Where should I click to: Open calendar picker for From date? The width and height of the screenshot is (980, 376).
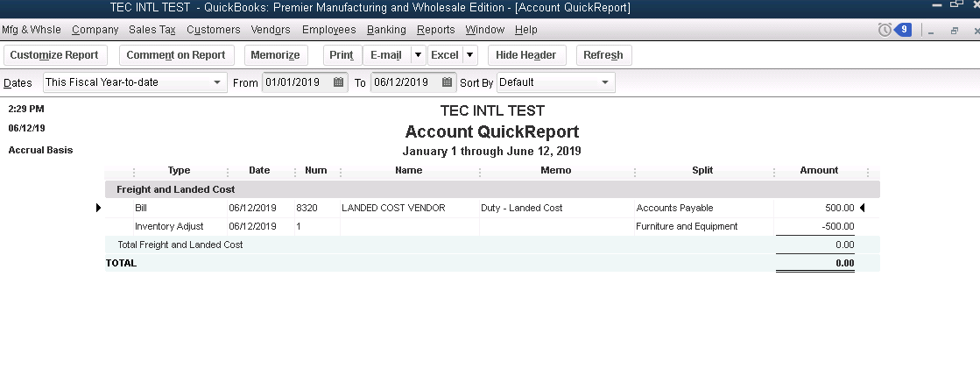[339, 82]
